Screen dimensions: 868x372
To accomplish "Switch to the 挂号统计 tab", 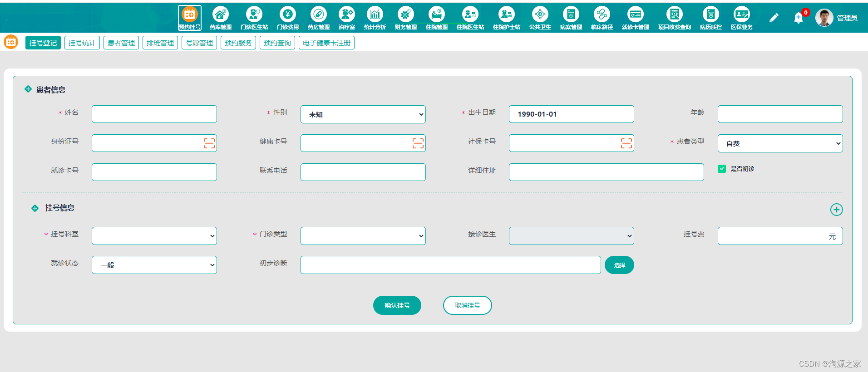I will pos(82,43).
